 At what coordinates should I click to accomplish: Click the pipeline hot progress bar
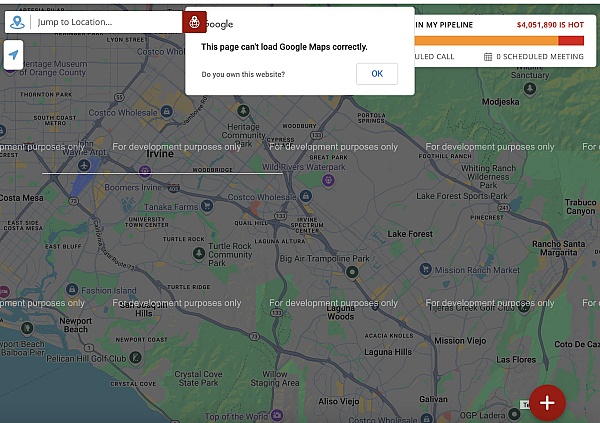499,41
